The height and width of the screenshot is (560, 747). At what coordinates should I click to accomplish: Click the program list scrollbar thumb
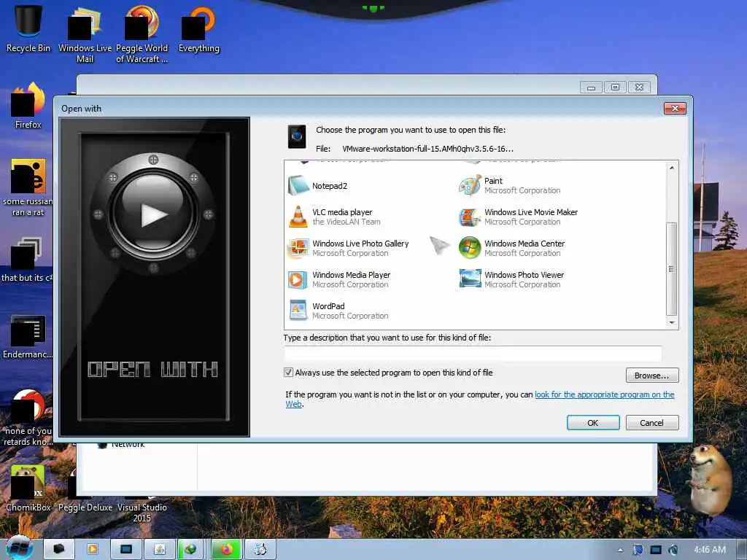(x=672, y=269)
